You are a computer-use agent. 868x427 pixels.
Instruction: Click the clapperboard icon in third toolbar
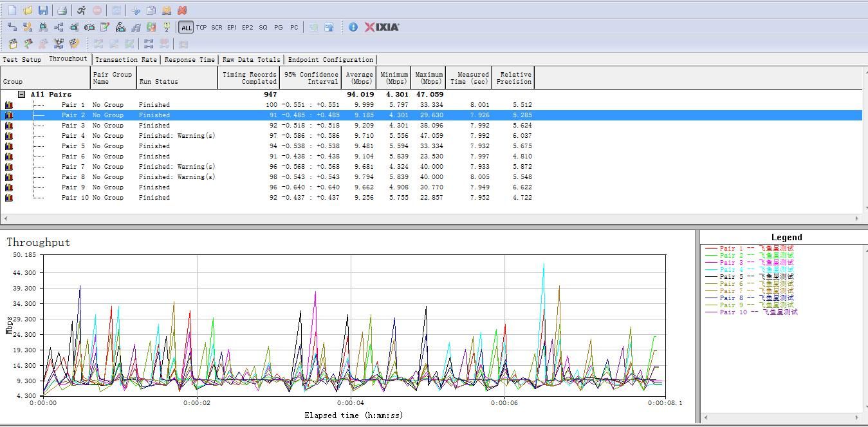coord(12,44)
